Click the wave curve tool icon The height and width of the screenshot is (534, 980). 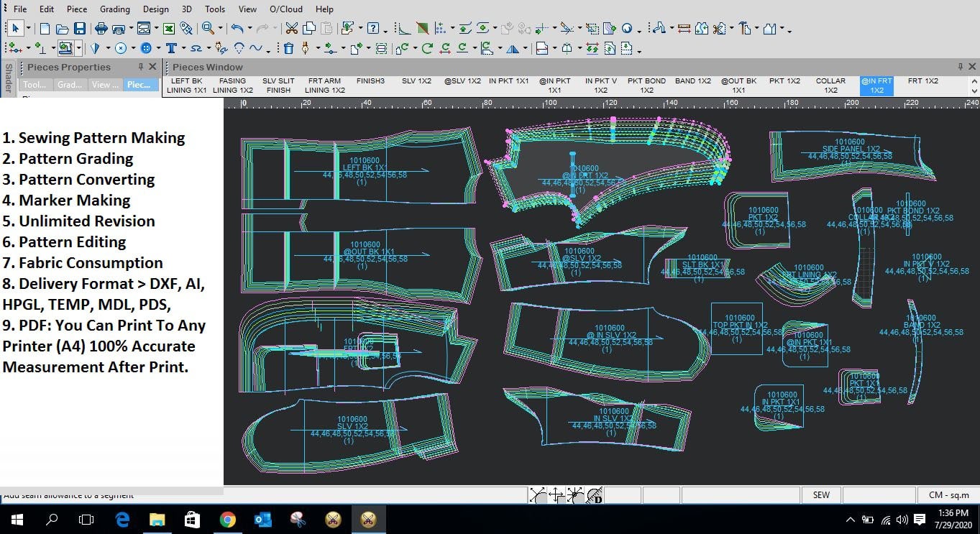point(256,48)
